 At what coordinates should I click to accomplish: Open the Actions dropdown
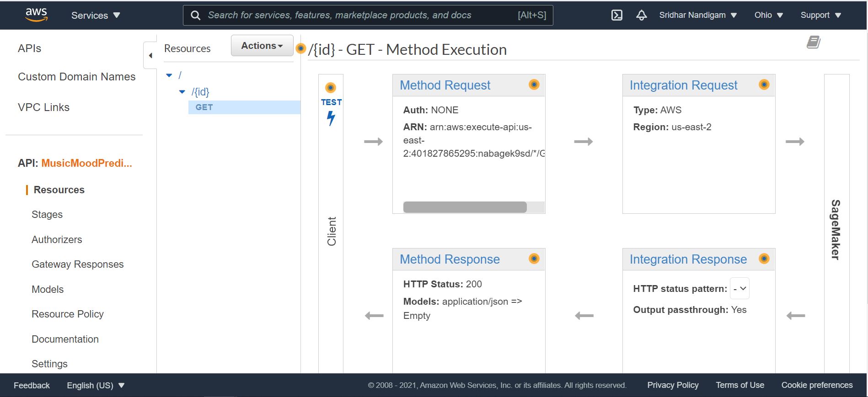(x=262, y=46)
